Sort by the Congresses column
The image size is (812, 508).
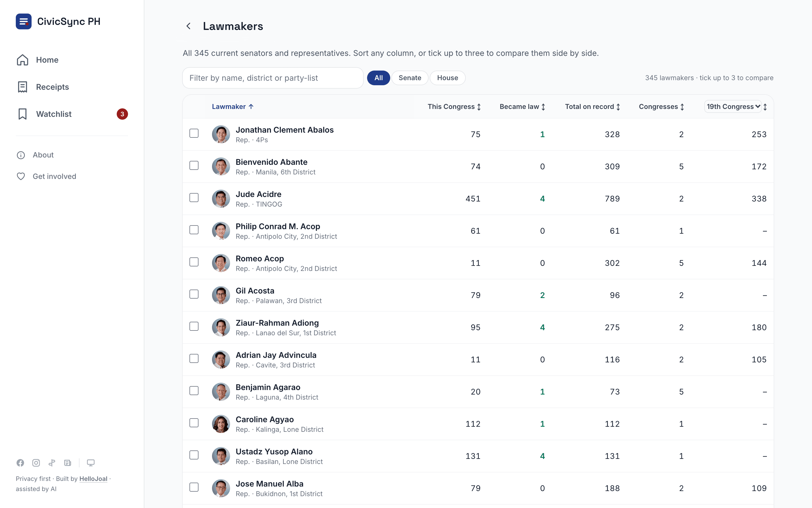(661, 106)
